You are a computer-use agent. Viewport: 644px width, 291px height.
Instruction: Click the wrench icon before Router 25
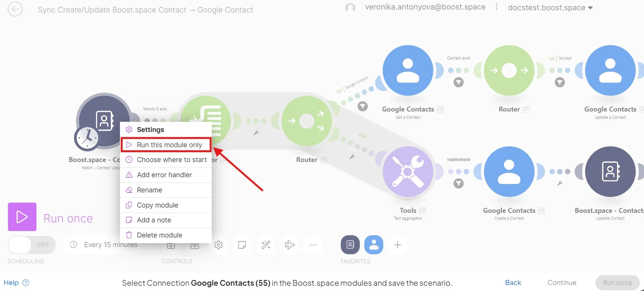pyautogui.click(x=256, y=133)
